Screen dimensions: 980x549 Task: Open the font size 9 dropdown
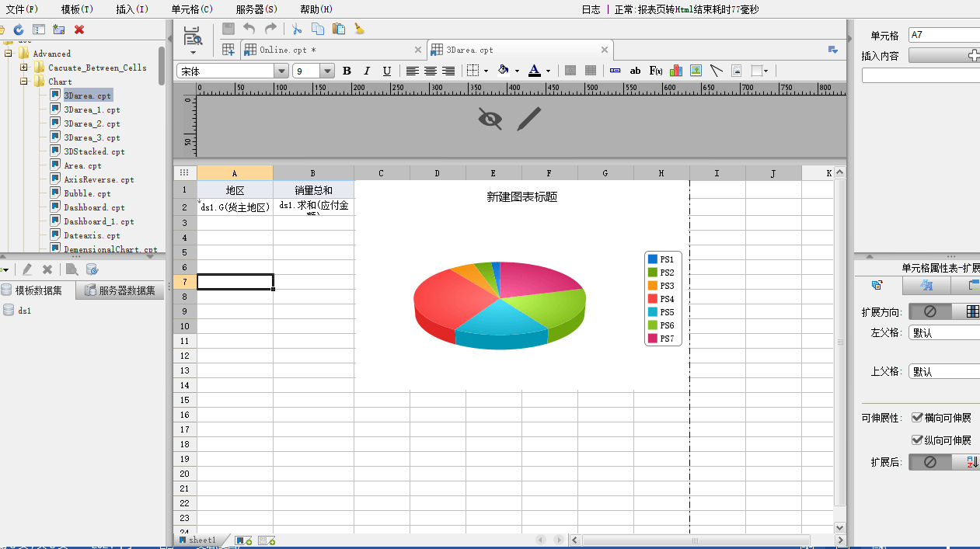pos(327,71)
